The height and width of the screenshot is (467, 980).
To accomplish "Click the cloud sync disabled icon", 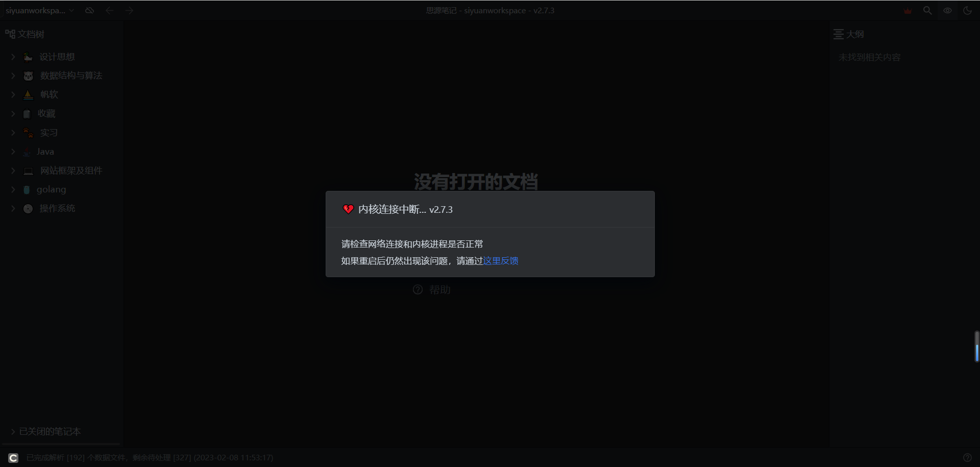I will coord(89,10).
